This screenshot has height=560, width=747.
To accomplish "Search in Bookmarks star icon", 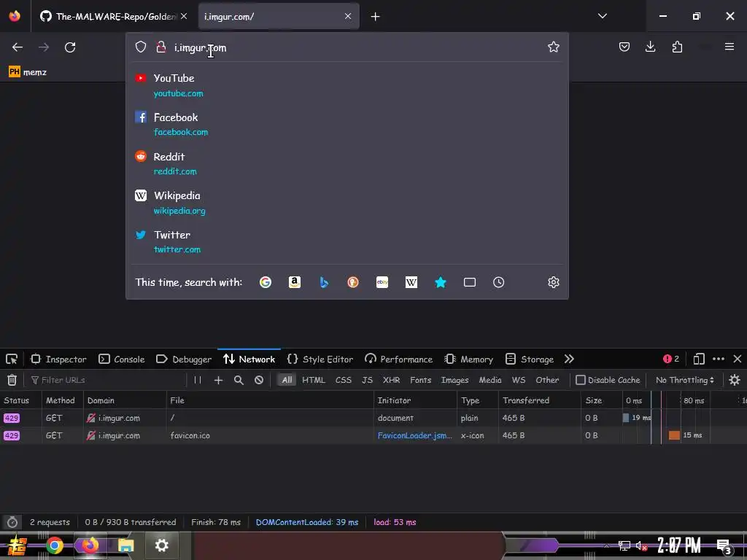I will coord(441,282).
